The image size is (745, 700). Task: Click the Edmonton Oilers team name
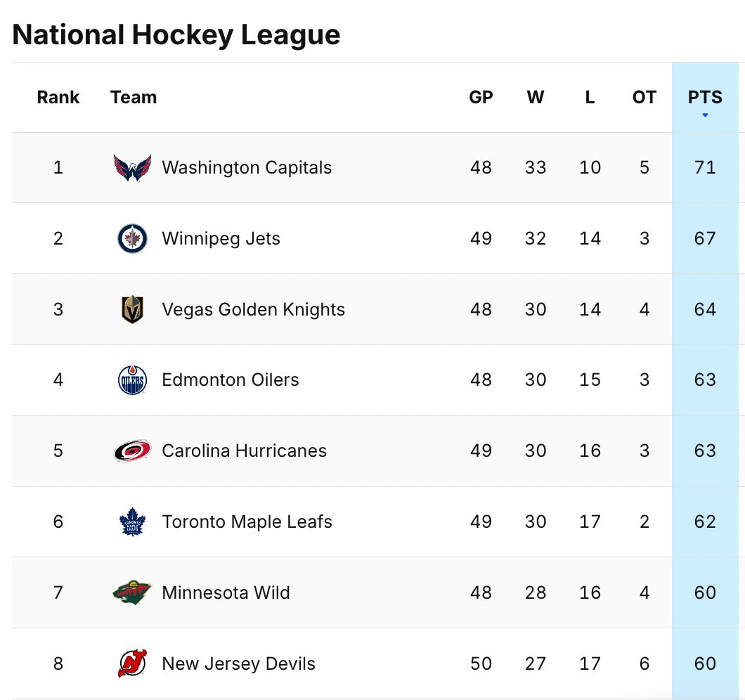click(231, 380)
